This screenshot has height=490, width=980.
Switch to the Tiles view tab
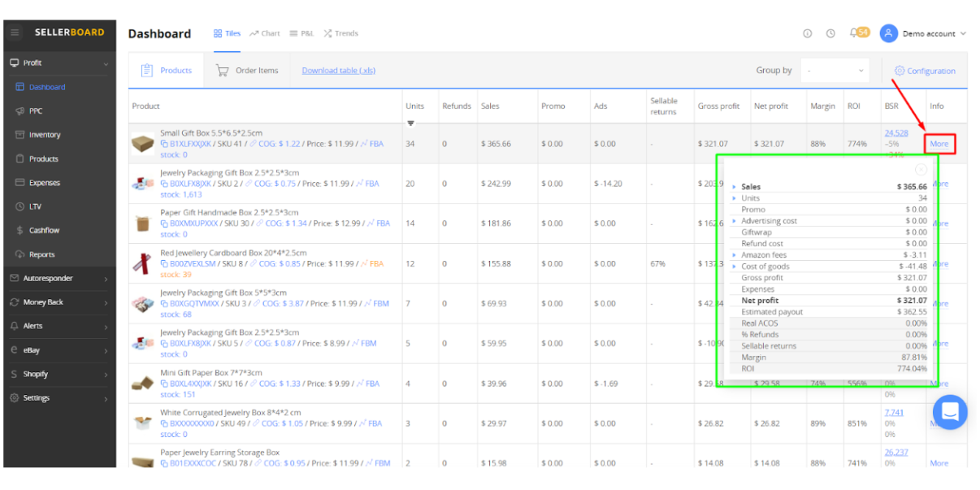tap(227, 33)
